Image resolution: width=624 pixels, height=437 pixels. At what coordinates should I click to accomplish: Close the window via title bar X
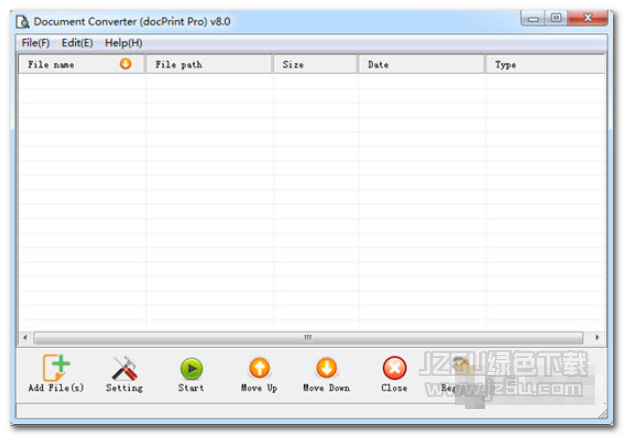coord(588,18)
